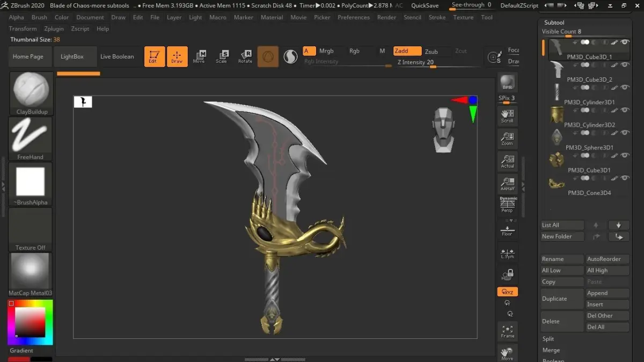Click the sphere material mode icon next to Gizmo

tap(290, 56)
